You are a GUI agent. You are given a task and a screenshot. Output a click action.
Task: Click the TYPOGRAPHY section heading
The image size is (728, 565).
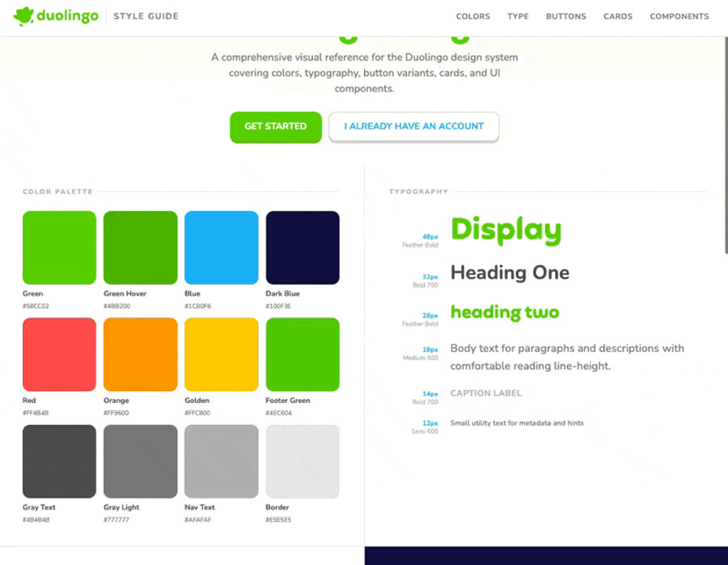point(418,191)
